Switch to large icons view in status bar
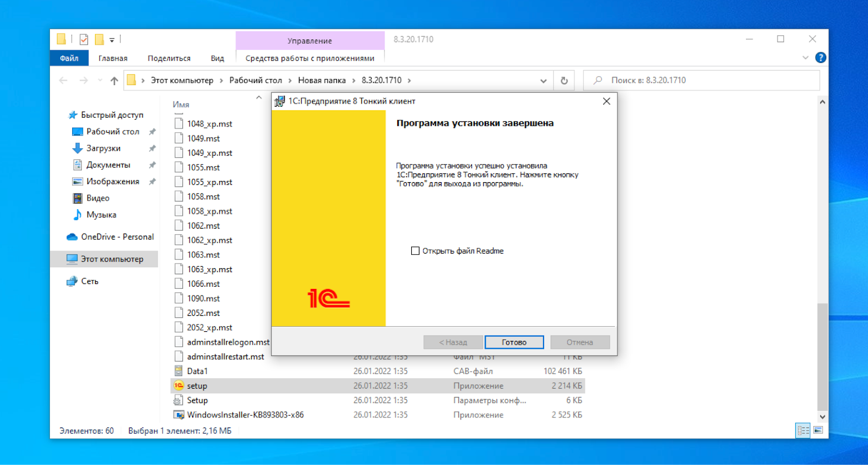868x465 pixels. click(818, 430)
